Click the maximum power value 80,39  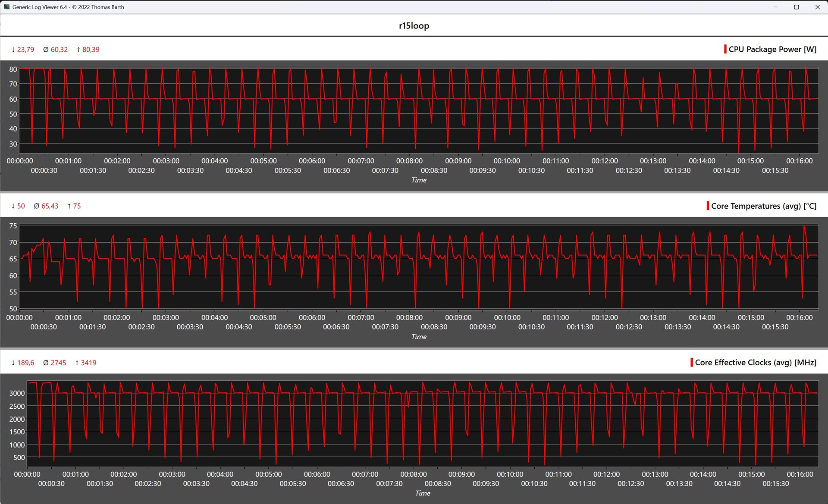coord(91,50)
